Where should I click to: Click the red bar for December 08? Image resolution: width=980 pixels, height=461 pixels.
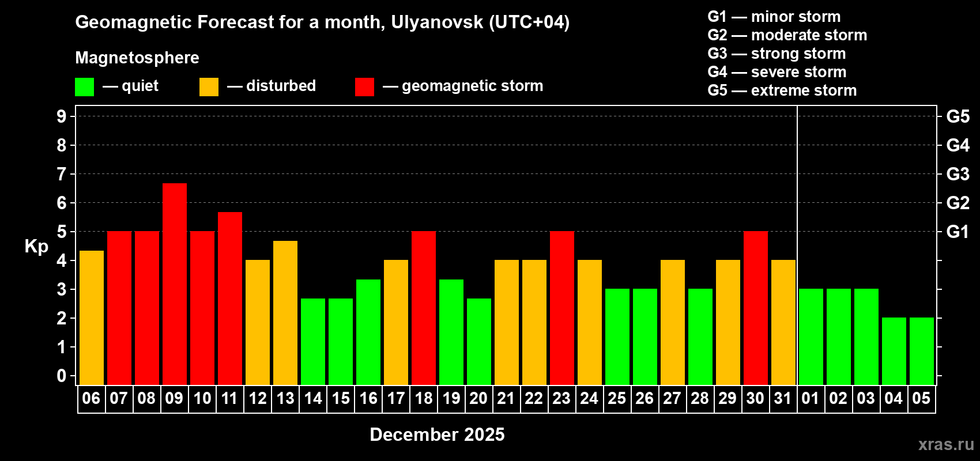coord(147,308)
